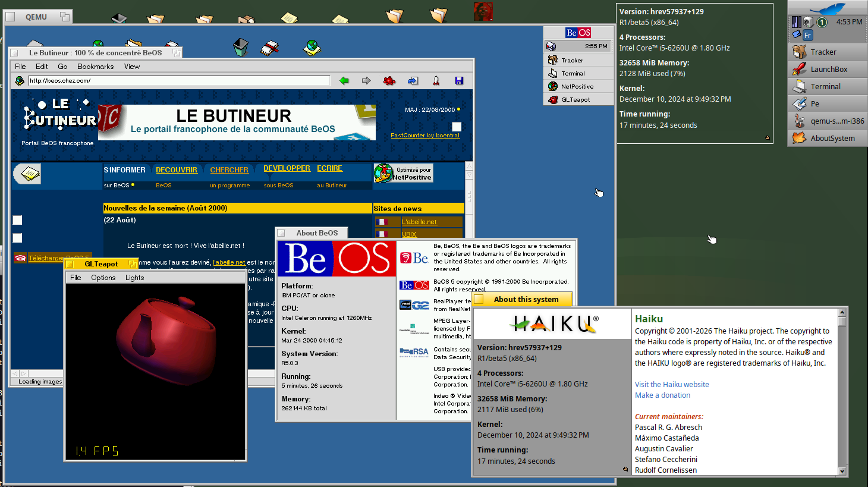The image size is (868, 487).
Task: Select the qemu-s...m-i386 Deskbar entry
Action: pyautogui.click(x=828, y=121)
